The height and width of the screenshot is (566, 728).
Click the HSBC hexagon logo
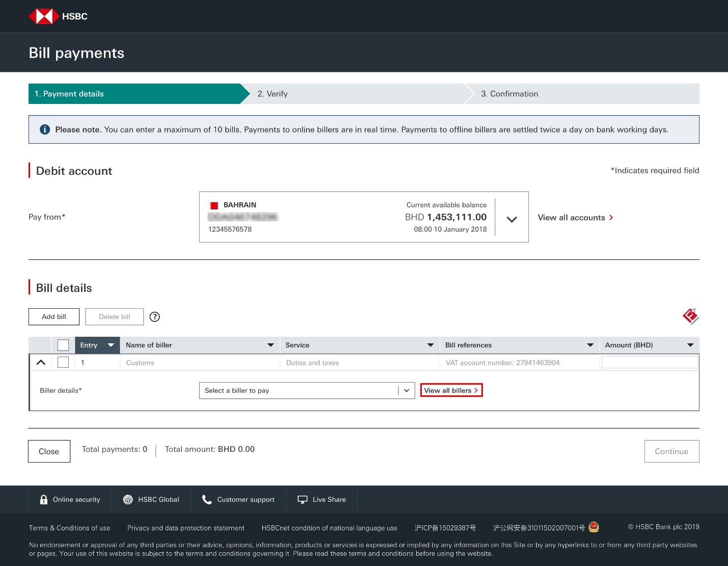tap(44, 16)
